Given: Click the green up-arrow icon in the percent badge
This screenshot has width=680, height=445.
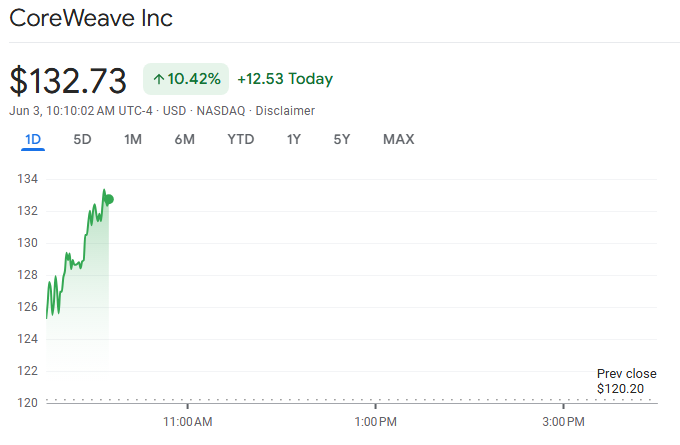Looking at the screenshot, I should pyautogui.click(x=158, y=79).
